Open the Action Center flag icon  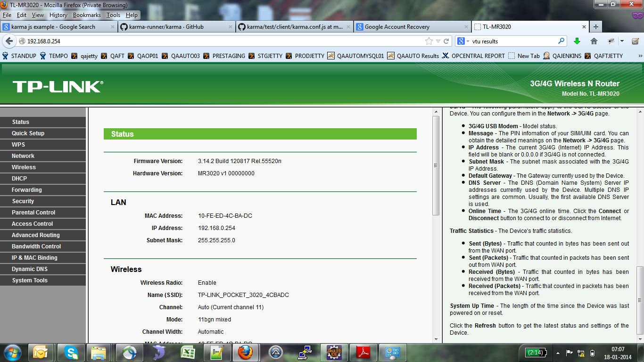click(570, 353)
